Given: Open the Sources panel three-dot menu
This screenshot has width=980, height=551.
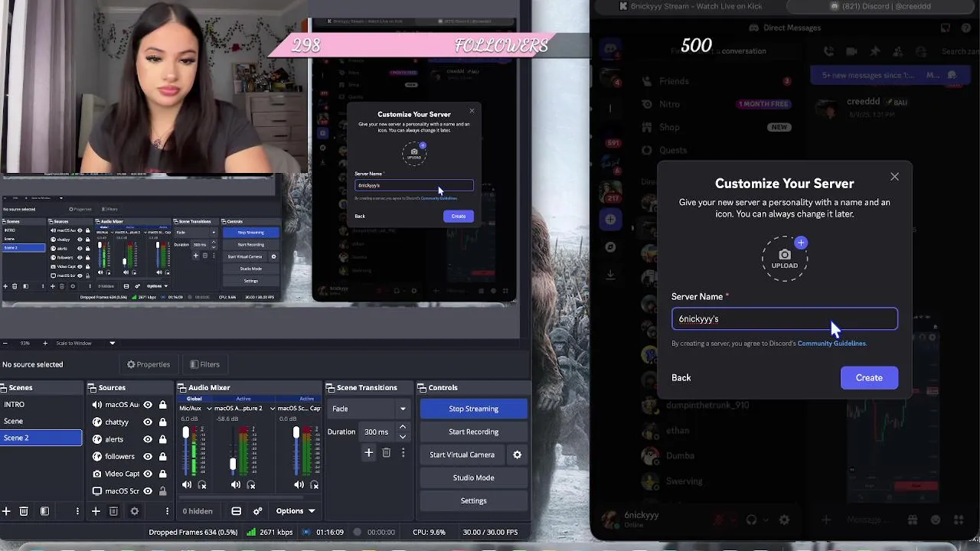Looking at the screenshot, I should coord(167,511).
